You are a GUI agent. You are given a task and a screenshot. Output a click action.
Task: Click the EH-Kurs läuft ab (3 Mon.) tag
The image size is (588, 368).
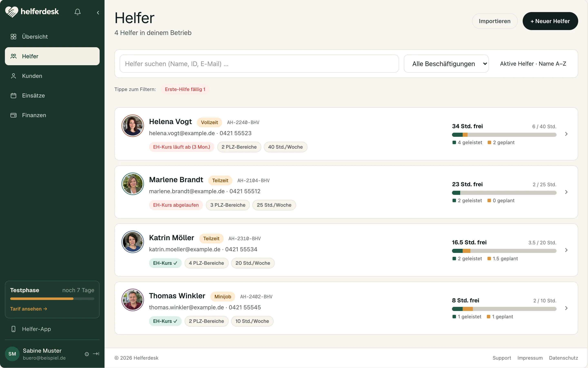coord(182,147)
